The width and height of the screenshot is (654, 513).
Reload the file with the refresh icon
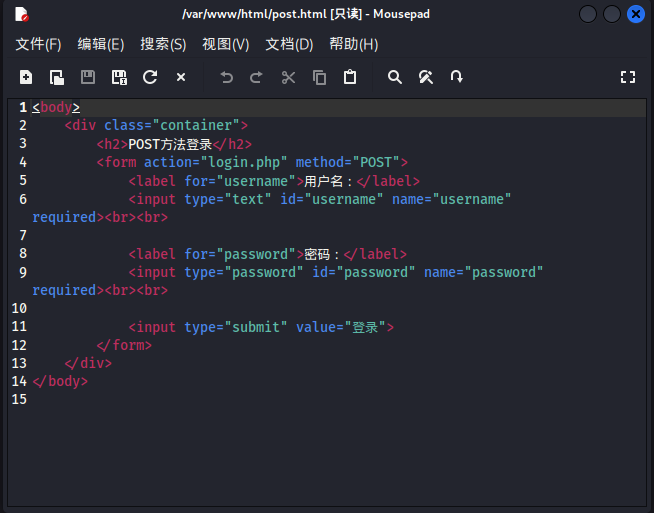[150, 77]
